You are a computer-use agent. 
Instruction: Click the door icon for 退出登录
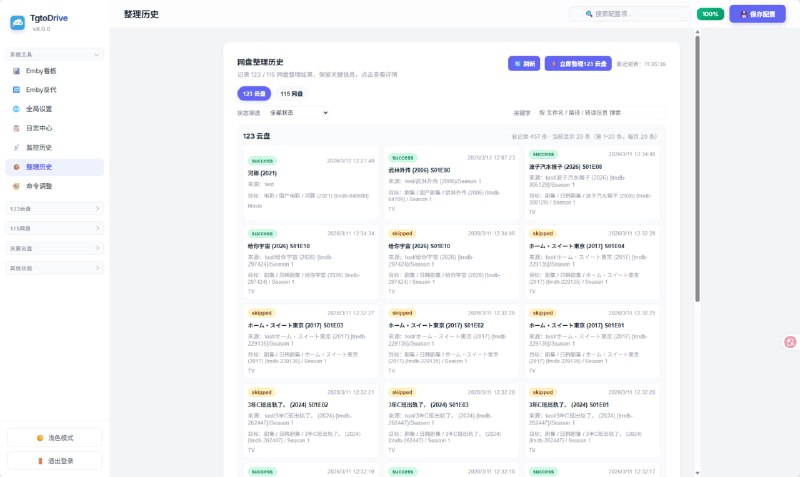40,461
